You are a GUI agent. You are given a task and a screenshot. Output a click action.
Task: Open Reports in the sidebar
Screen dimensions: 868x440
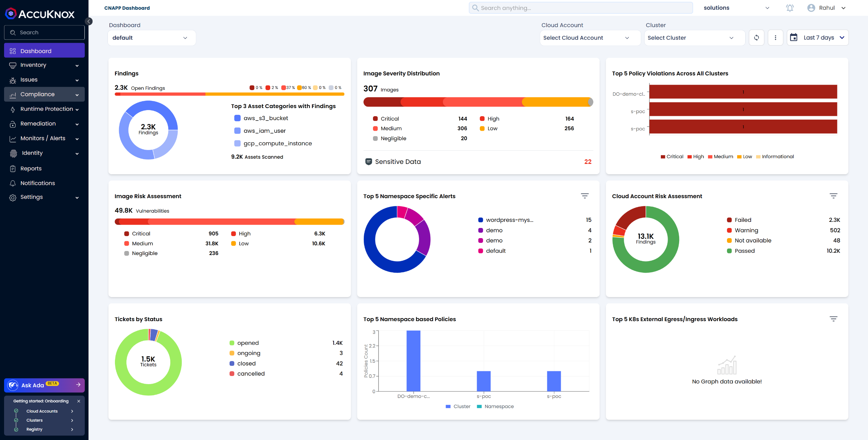[x=31, y=168]
